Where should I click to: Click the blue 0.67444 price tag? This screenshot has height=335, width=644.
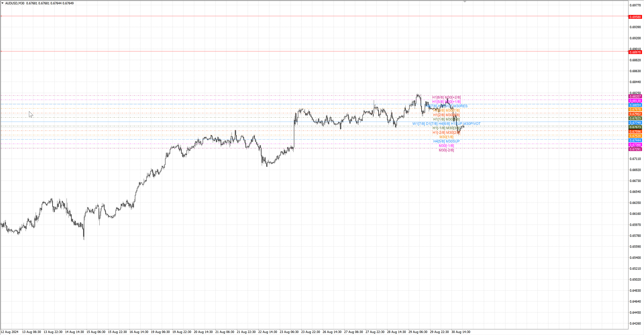point(635,140)
